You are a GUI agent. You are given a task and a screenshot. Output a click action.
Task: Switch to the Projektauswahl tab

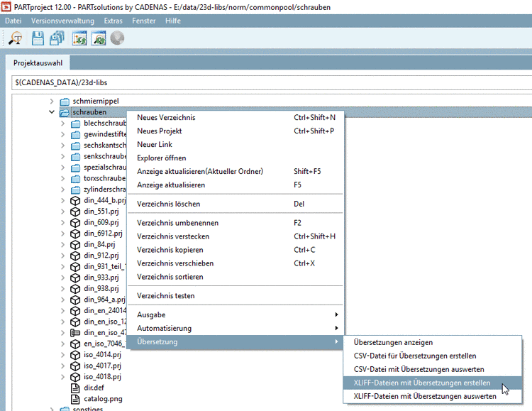pyautogui.click(x=38, y=63)
